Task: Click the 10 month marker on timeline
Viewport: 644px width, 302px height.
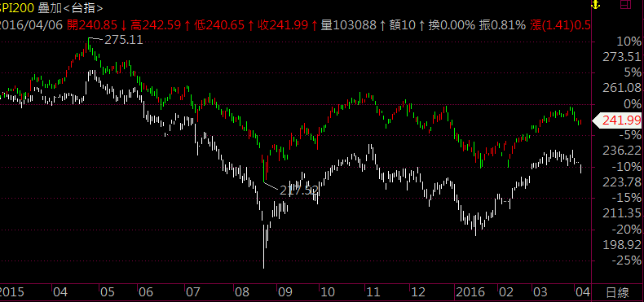Action: click(328, 292)
